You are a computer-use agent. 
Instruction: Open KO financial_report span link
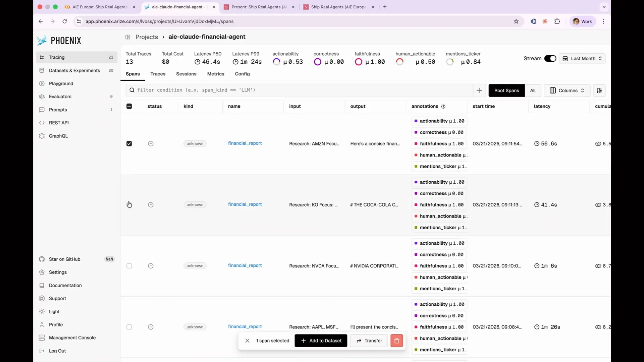pyautogui.click(x=245, y=204)
